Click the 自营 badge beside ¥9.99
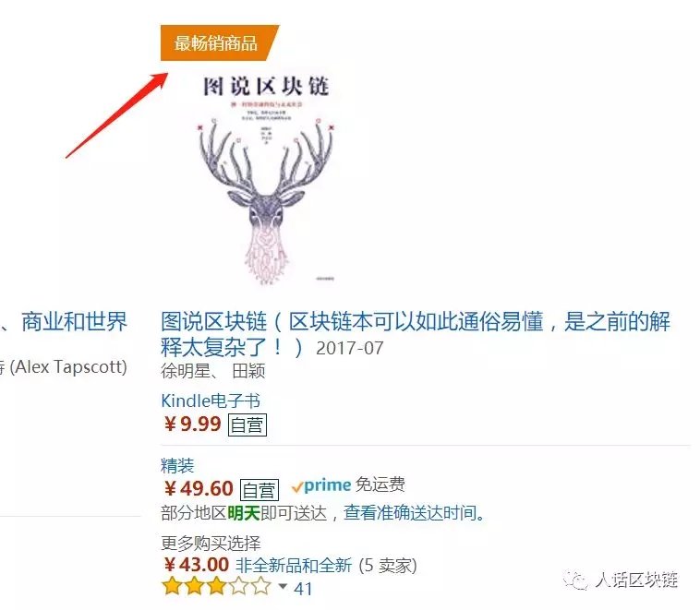Screen dimensions: 700x610 [x=247, y=425]
